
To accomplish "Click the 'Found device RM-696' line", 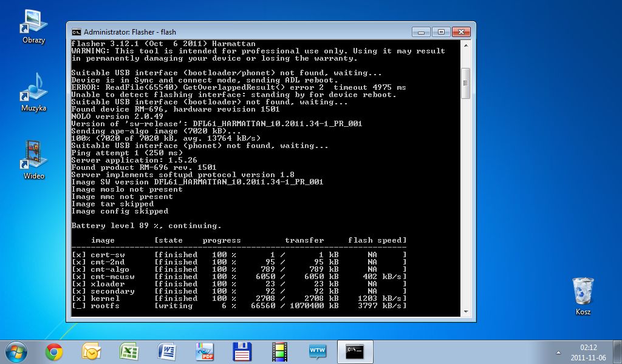I will [176, 109].
